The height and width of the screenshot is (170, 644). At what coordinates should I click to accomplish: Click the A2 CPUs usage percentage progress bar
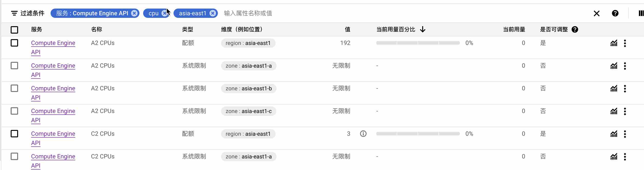pos(418,43)
